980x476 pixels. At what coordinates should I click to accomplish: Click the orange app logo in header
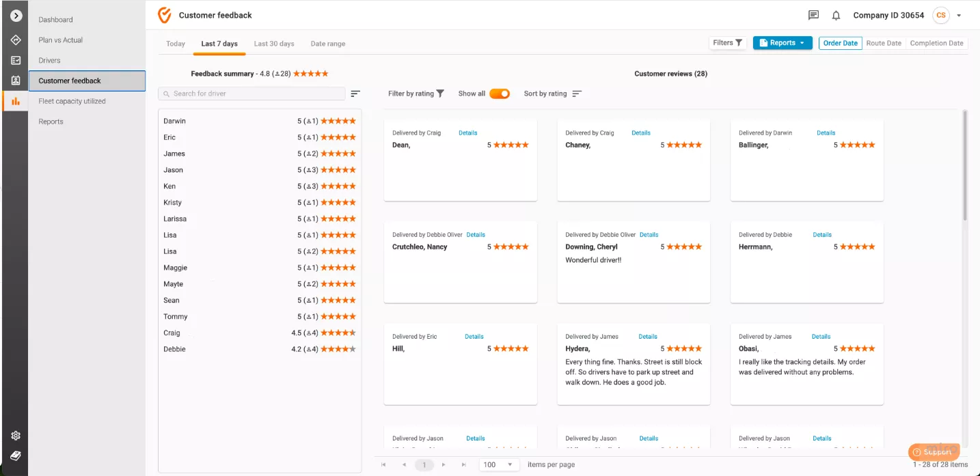pos(164,15)
